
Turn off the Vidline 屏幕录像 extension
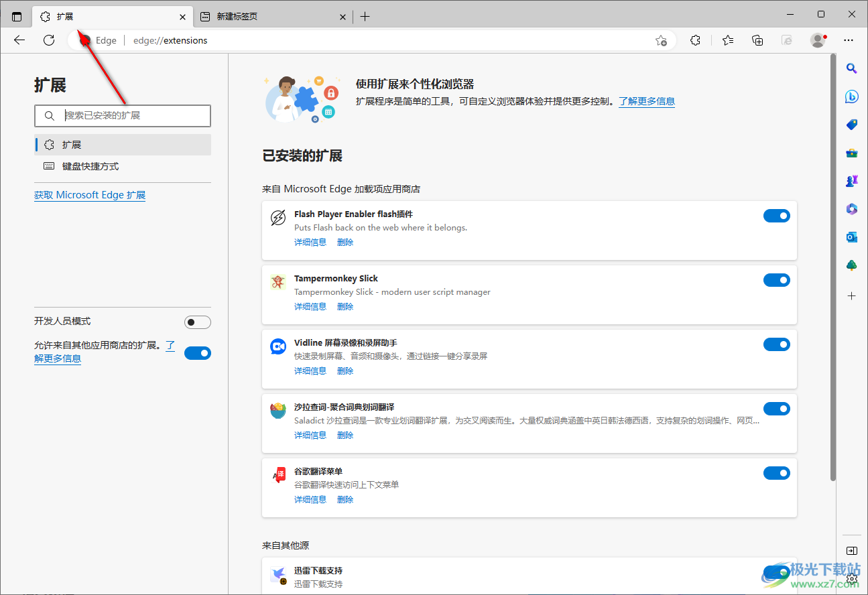click(777, 344)
